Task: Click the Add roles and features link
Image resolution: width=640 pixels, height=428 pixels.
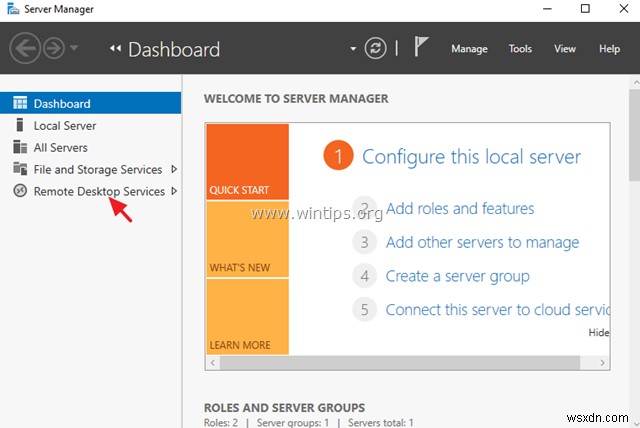Action: 459,208
